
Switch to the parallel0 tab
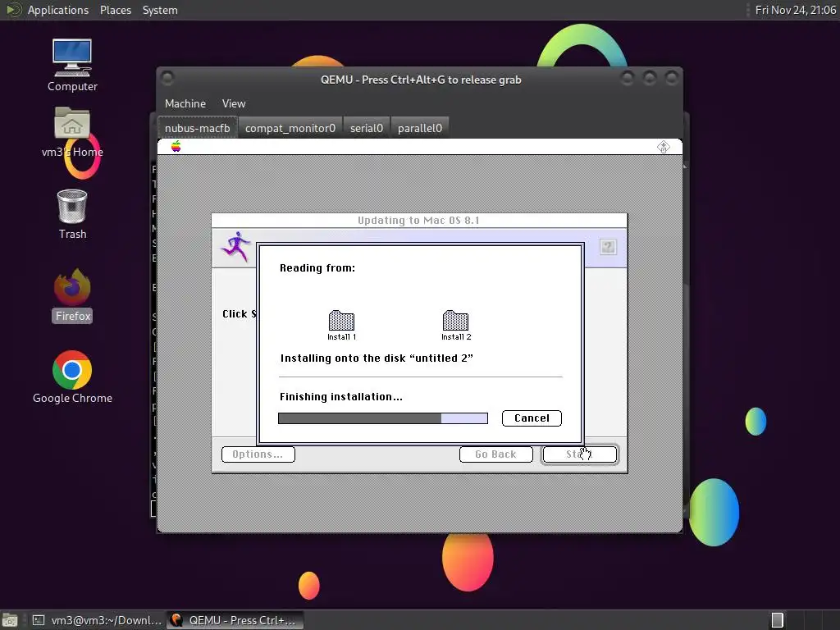[419, 128]
